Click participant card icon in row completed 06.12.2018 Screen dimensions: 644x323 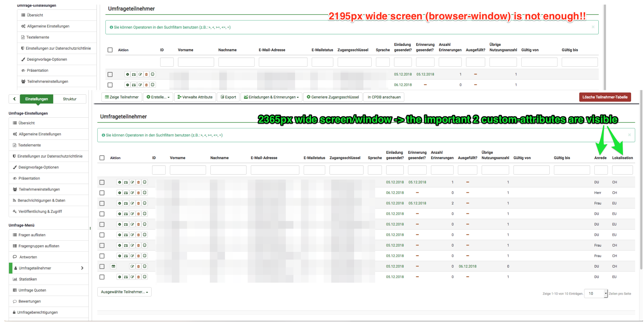pyautogui.click(x=145, y=266)
